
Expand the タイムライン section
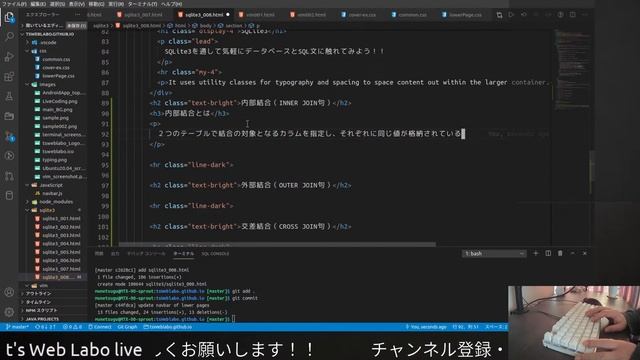point(39,302)
